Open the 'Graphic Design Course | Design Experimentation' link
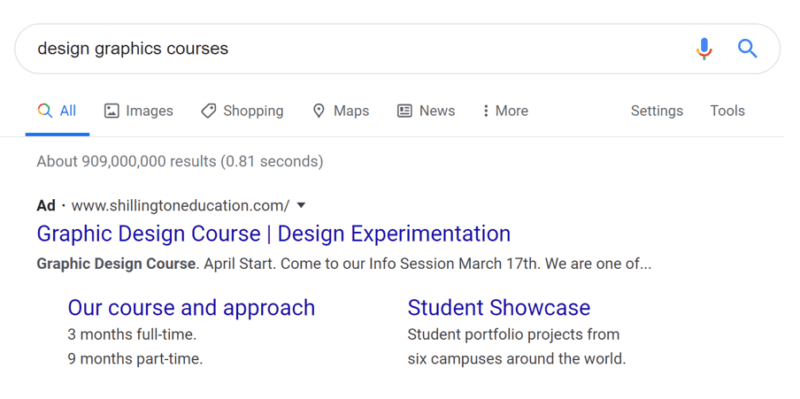Viewport: 800px width, 399px height. click(x=273, y=234)
